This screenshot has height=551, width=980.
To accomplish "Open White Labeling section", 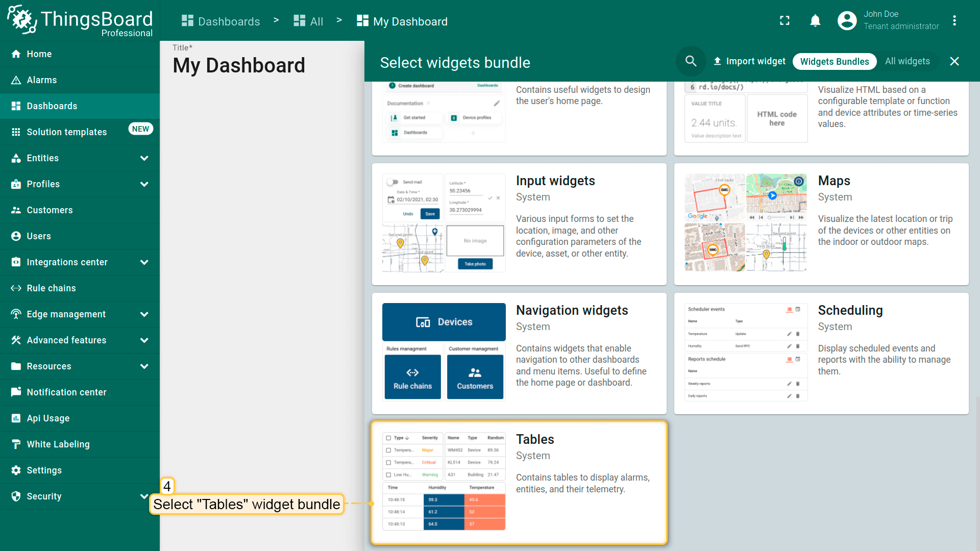I will (58, 444).
